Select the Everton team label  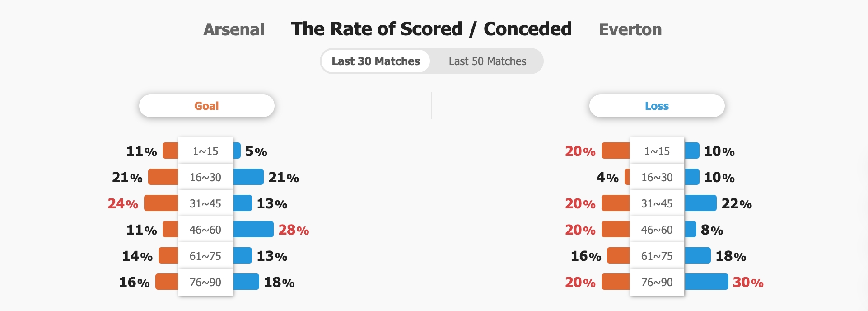coord(630,29)
